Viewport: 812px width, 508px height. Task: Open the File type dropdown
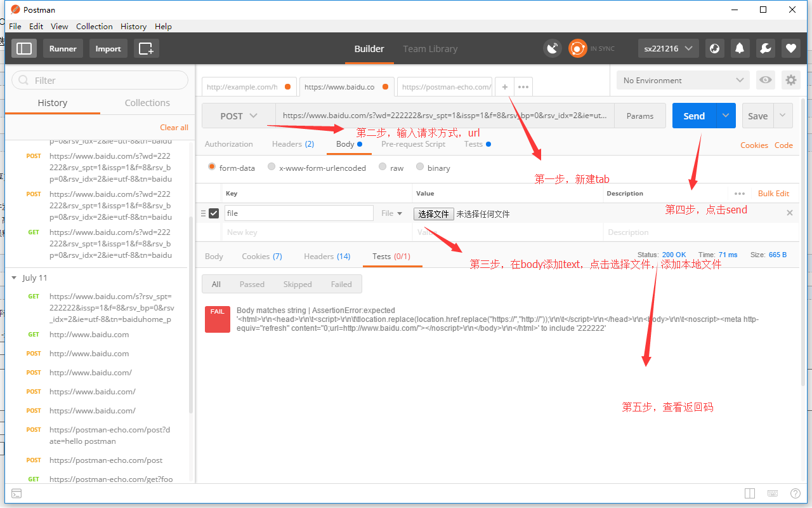point(391,213)
